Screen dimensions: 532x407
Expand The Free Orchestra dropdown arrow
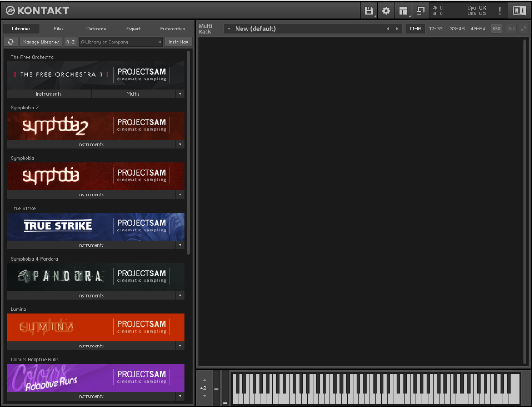[180, 94]
